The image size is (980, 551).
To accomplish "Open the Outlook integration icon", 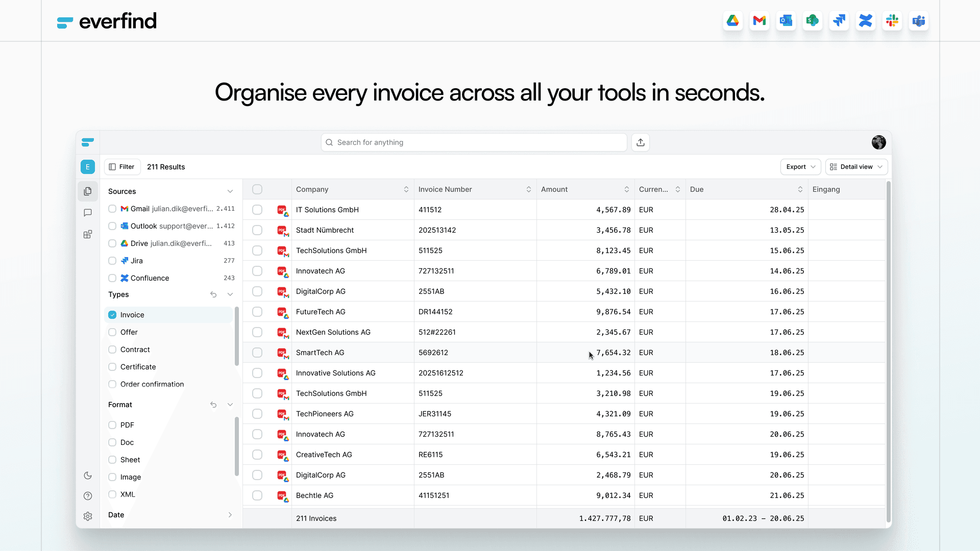I will pyautogui.click(x=786, y=20).
